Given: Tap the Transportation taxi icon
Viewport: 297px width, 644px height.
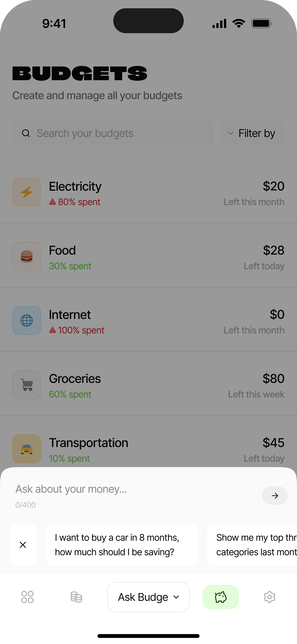Looking at the screenshot, I should pos(27,449).
